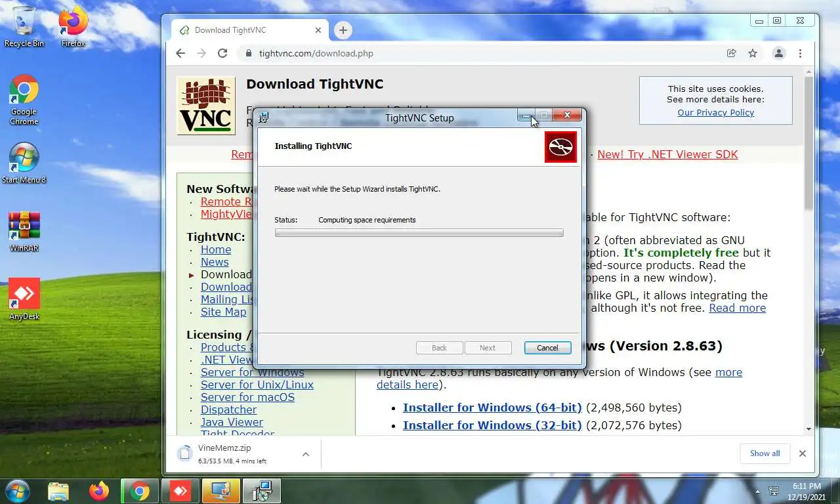
Task: Click the disabled Next button in Setup
Action: (488, 348)
